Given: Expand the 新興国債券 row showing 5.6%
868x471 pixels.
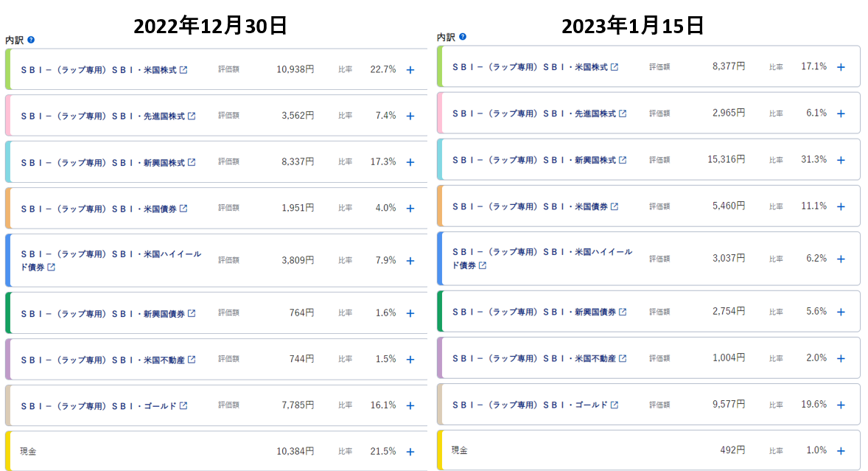Looking at the screenshot, I should tap(841, 312).
